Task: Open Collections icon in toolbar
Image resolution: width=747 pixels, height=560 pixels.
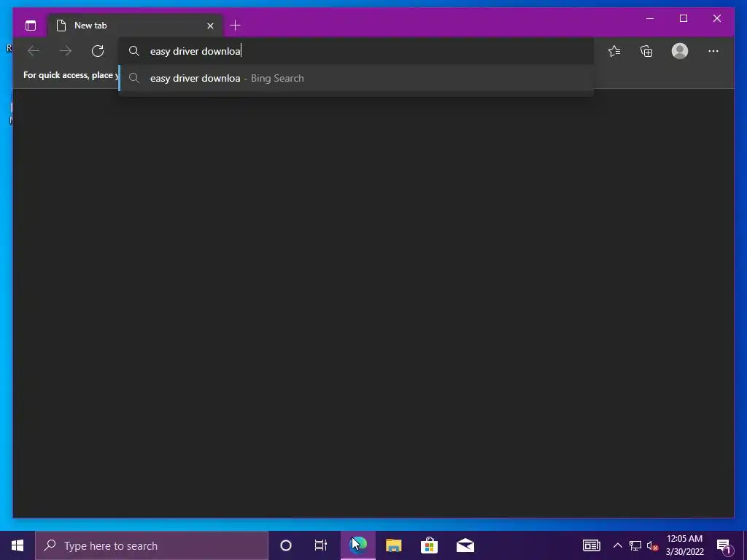Action: 646,51
